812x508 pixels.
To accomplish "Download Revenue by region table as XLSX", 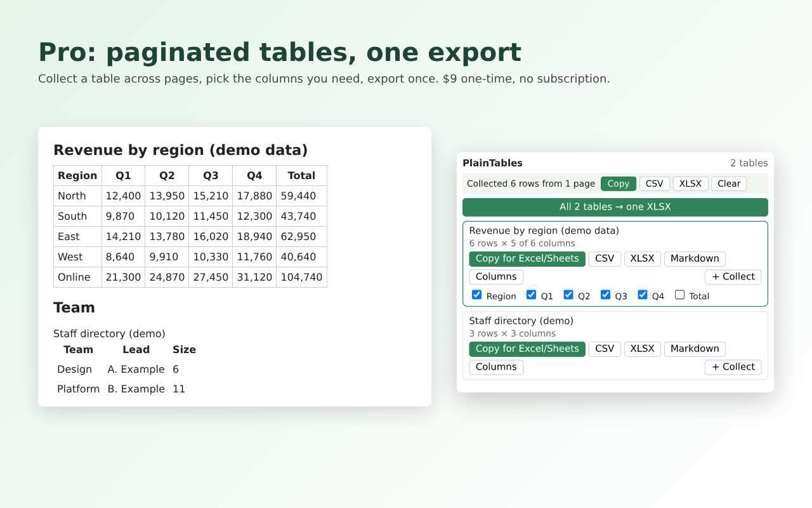I will (x=643, y=258).
